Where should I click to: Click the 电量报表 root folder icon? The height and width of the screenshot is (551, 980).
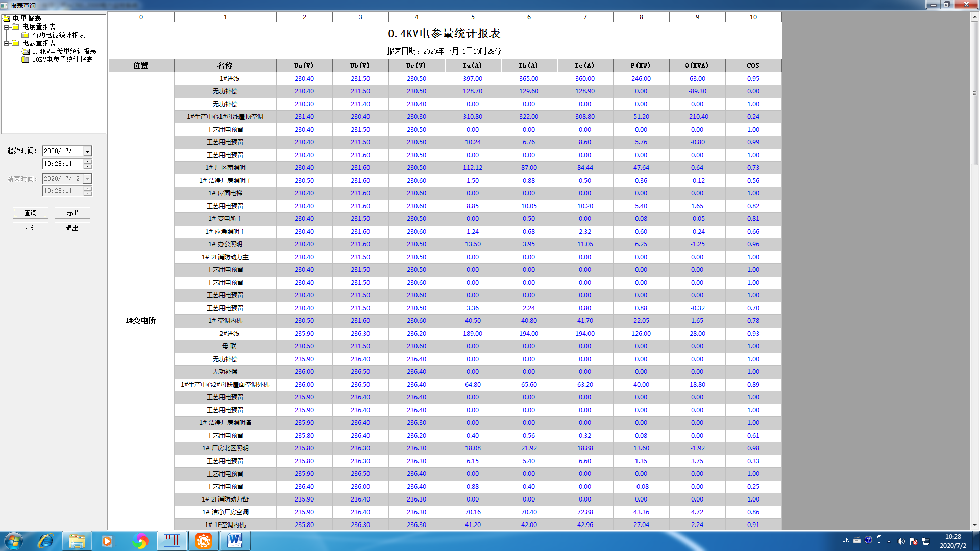click(6, 19)
